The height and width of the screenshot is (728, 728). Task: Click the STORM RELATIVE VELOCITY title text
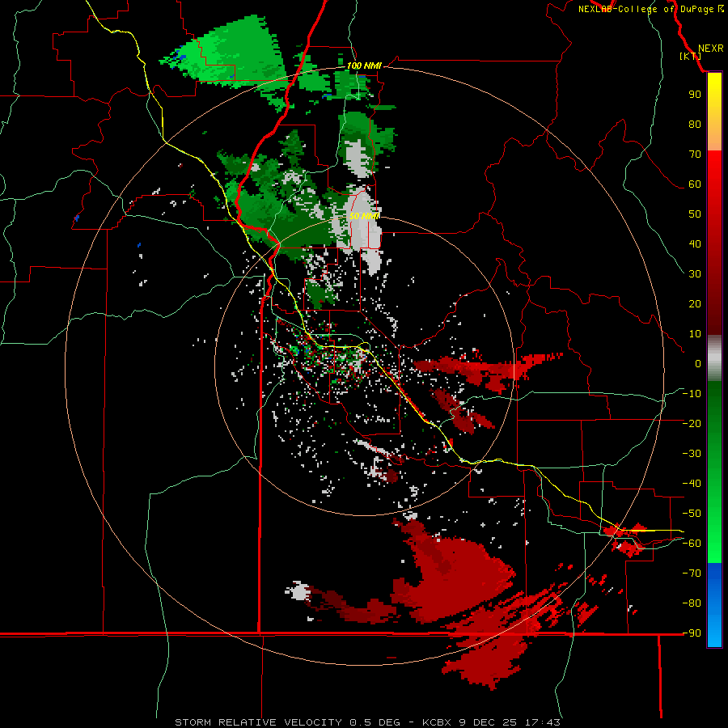point(258,722)
